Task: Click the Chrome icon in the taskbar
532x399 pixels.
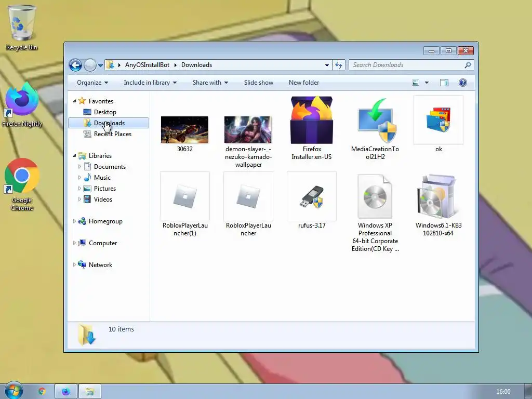Action: point(42,391)
